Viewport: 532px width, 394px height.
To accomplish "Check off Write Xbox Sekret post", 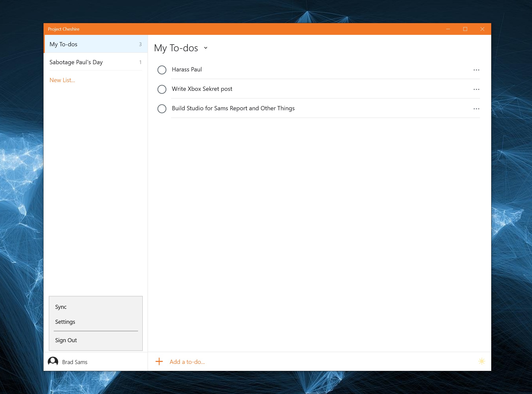I will pyautogui.click(x=162, y=89).
